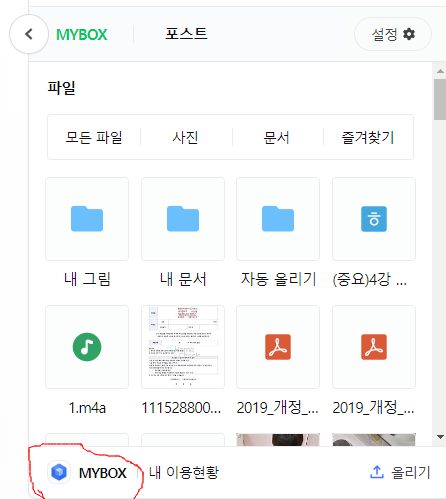Click the vertical scrollbar thumb
Image resolution: width=446 pixels, height=499 pixels.
tap(440, 99)
